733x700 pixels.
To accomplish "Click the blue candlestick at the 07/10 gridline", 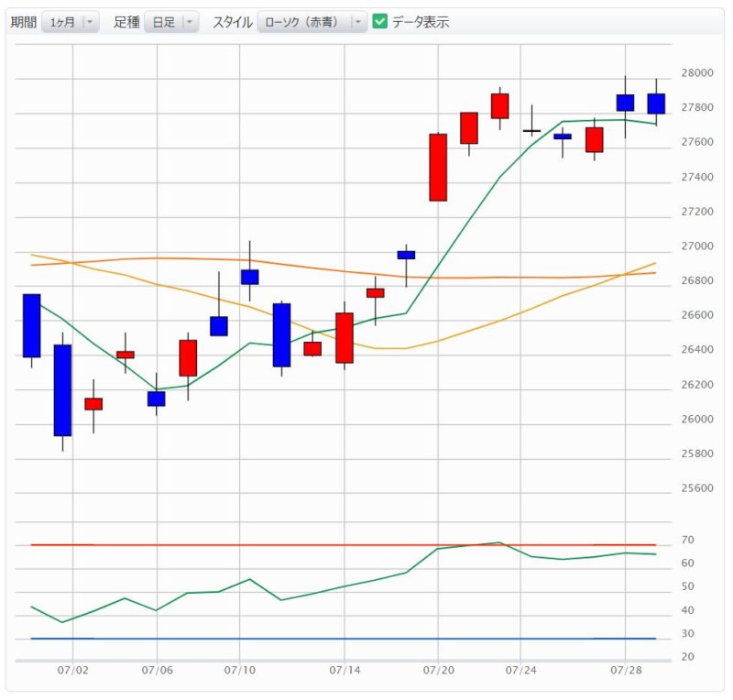I will [x=249, y=277].
